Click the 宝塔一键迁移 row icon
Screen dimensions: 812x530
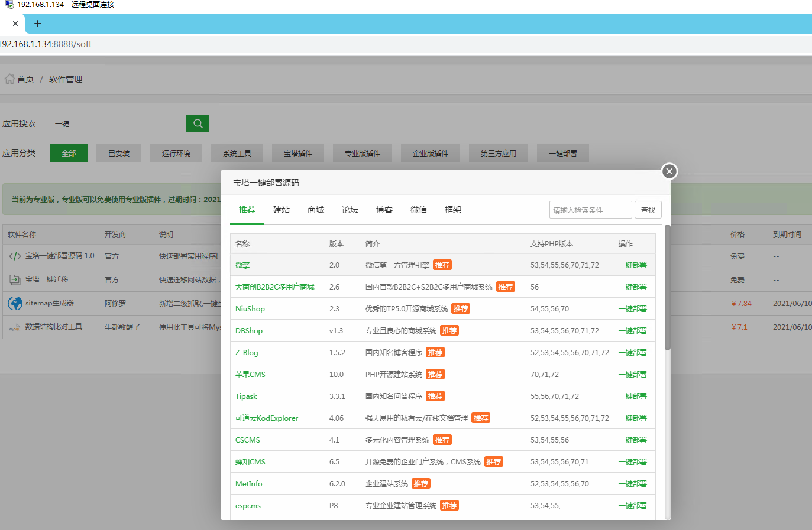point(15,279)
